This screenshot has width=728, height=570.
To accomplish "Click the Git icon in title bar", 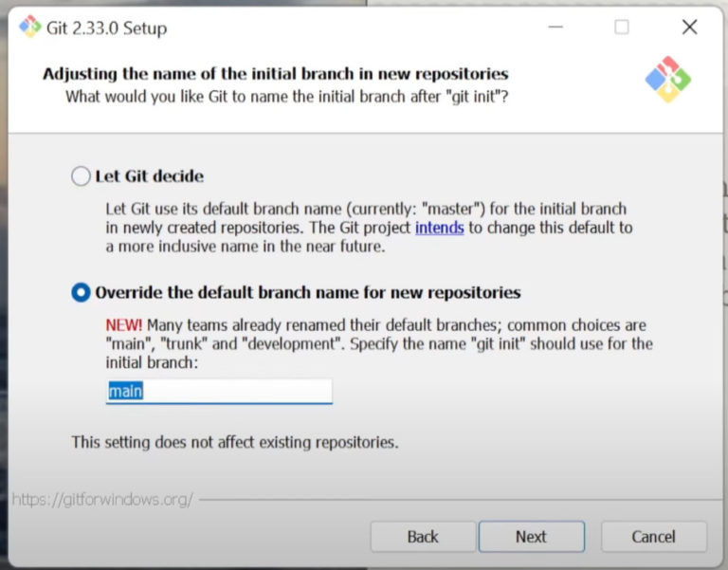I will pyautogui.click(x=29, y=27).
